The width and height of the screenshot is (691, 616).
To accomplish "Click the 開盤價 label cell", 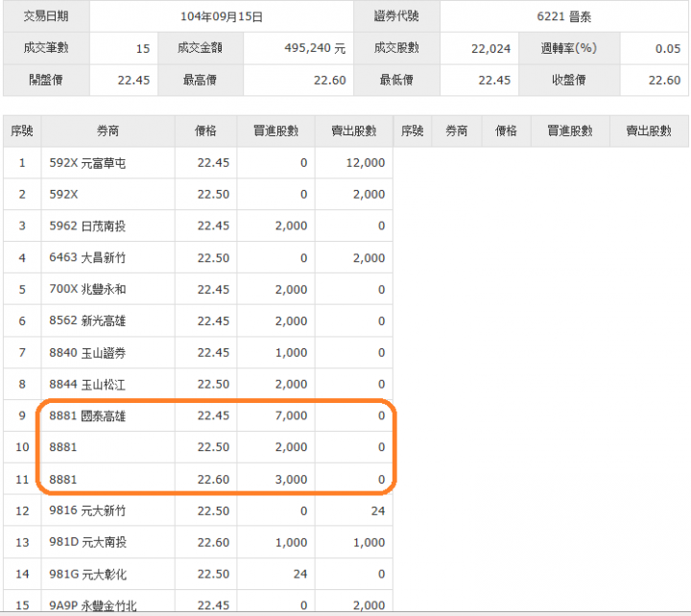I will pyautogui.click(x=46, y=80).
